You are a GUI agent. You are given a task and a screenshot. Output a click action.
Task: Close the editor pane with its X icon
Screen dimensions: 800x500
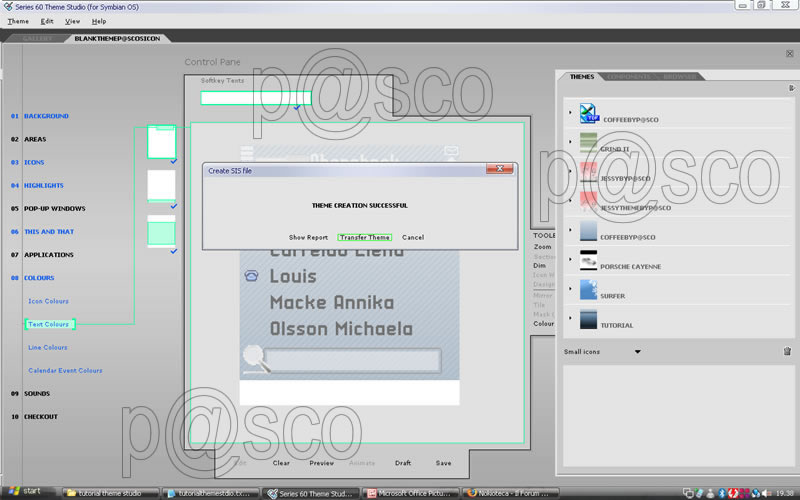(789, 54)
